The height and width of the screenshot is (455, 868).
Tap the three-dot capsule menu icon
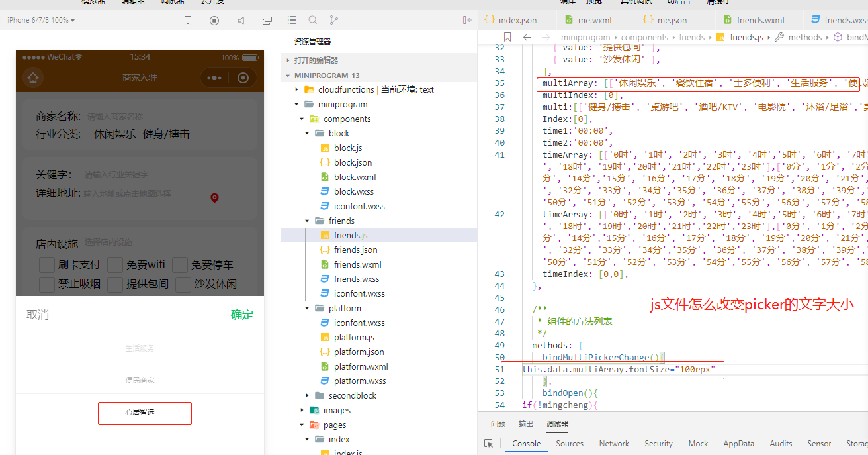coord(214,77)
